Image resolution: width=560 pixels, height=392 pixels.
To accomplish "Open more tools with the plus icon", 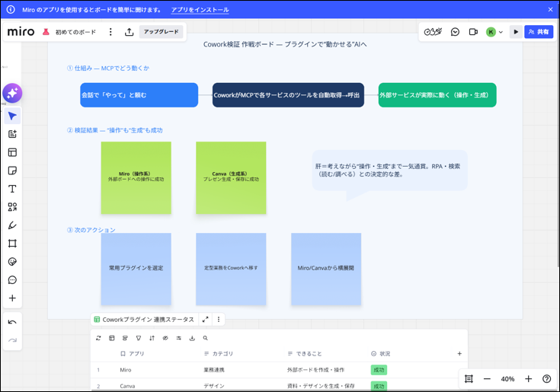I will point(12,298).
